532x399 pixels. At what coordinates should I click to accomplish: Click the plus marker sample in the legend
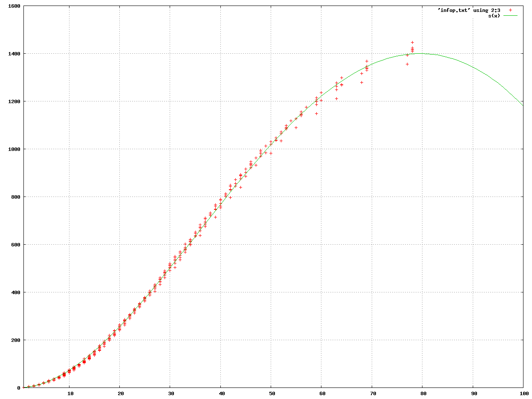tap(510, 10)
